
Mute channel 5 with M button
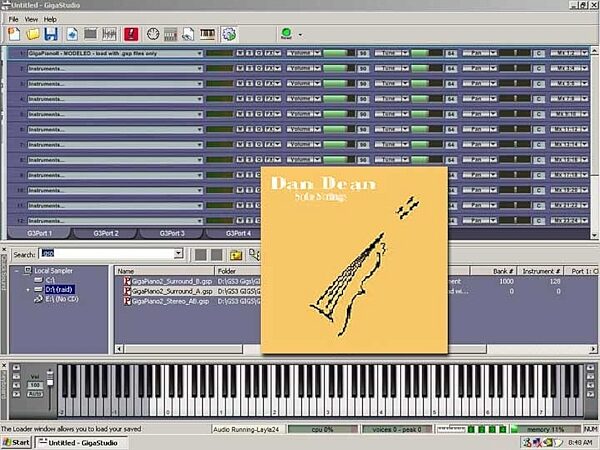tap(240, 114)
